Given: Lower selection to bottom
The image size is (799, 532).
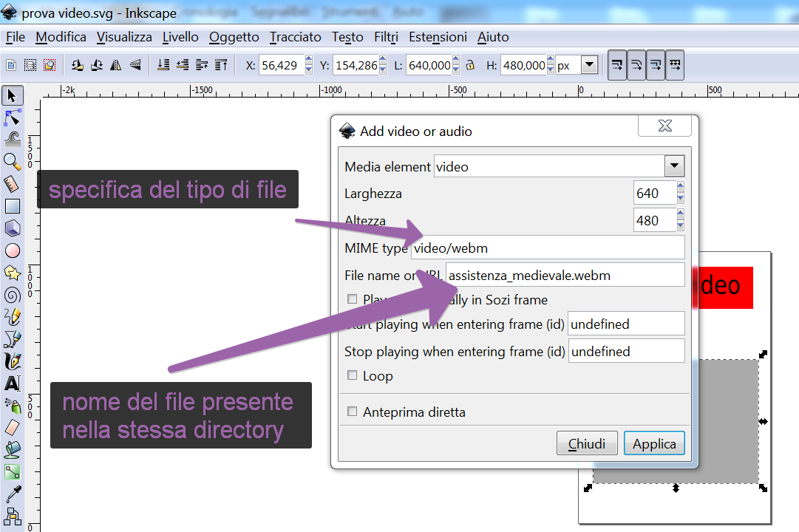Looking at the screenshot, I should (163, 65).
